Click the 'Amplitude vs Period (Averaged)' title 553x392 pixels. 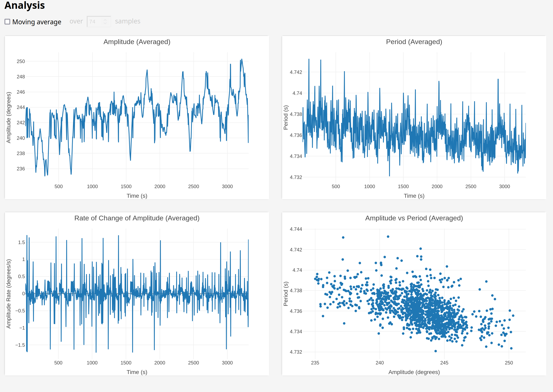pyautogui.click(x=414, y=218)
